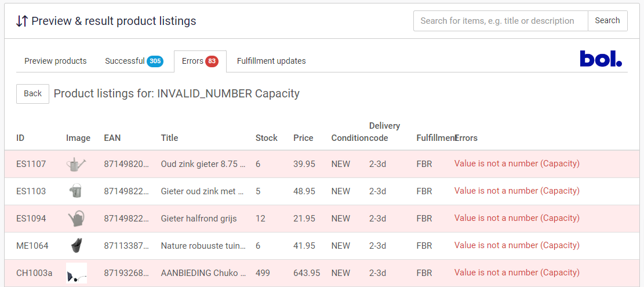Focus the item search input field
Image resolution: width=644 pixels, height=287 pixels.
500,21
